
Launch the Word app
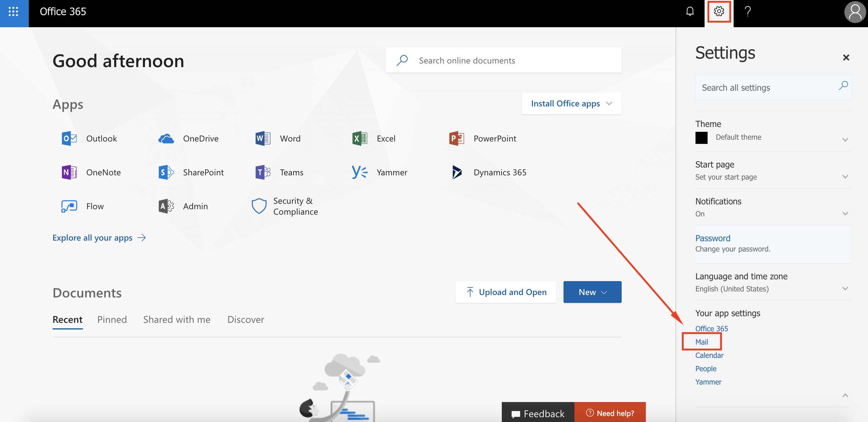[x=278, y=138]
